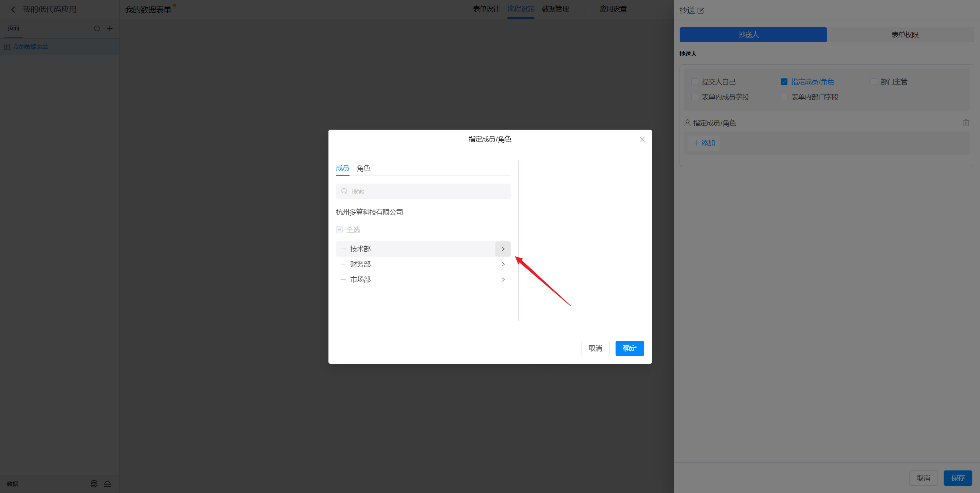Open 数据管理 in the top navigation
The image size is (980, 493).
point(555,9)
